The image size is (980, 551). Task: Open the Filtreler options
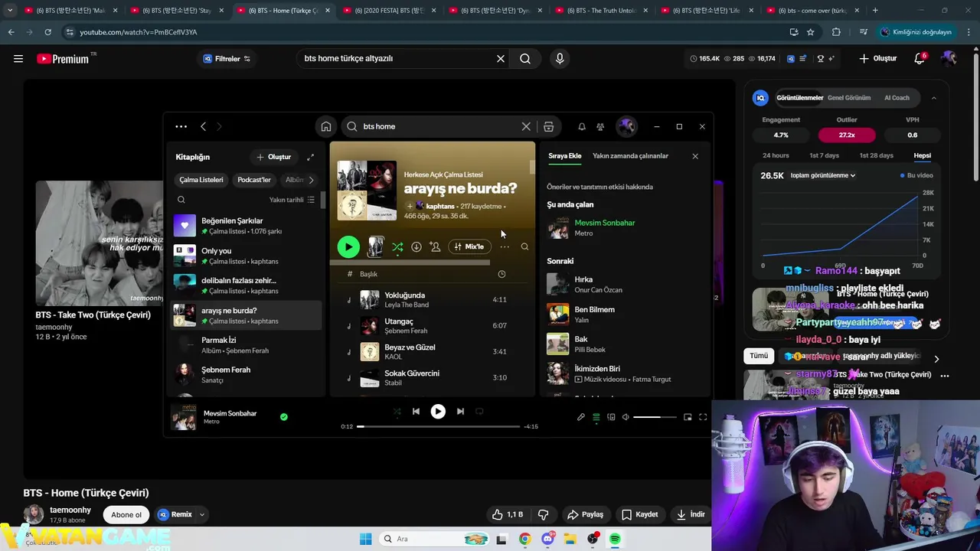[x=227, y=59]
